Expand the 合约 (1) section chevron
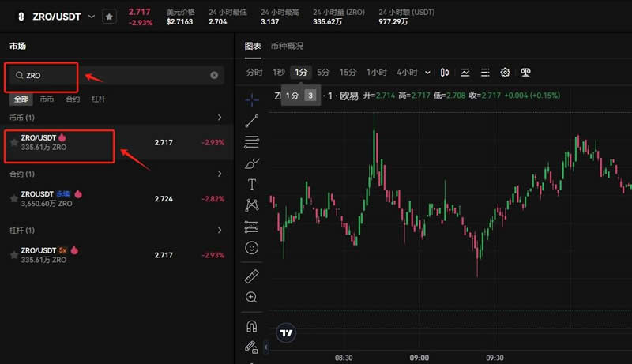632x364 pixels. 220,174
